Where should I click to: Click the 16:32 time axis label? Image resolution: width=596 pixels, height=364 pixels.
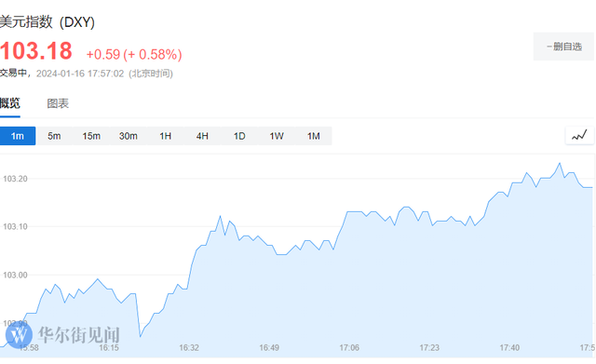pyautogui.click(x=189, y=347)
